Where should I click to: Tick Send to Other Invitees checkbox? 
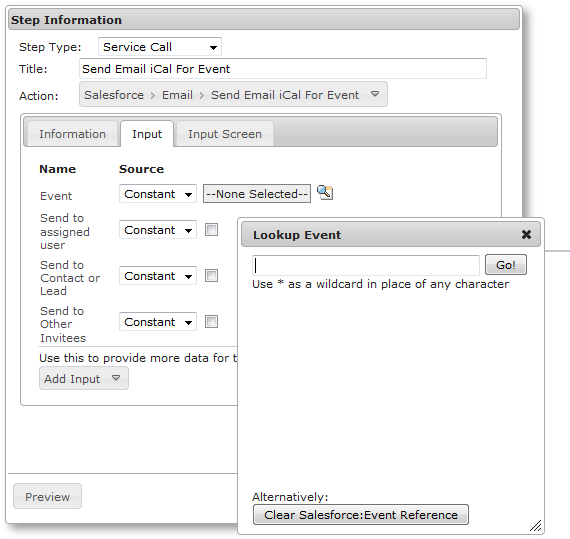point(211,321)
